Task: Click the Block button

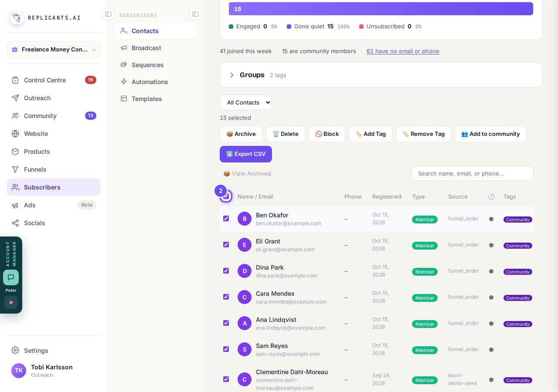Action: click(x=327, y=134)
